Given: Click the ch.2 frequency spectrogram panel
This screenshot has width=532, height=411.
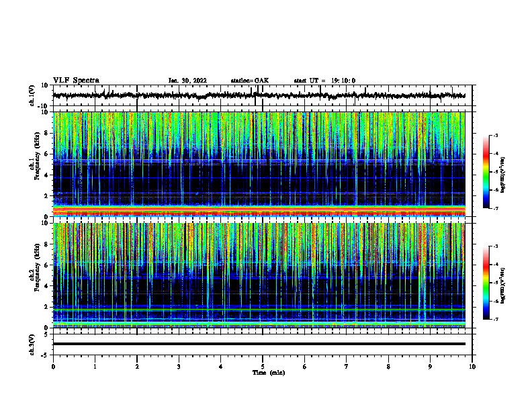Looking at the screenshot, I should 259,275.
